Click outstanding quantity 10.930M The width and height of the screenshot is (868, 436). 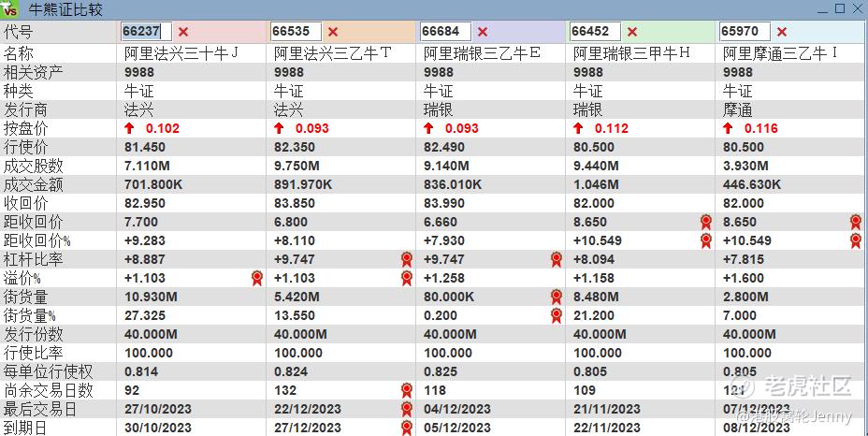point(151,297)
